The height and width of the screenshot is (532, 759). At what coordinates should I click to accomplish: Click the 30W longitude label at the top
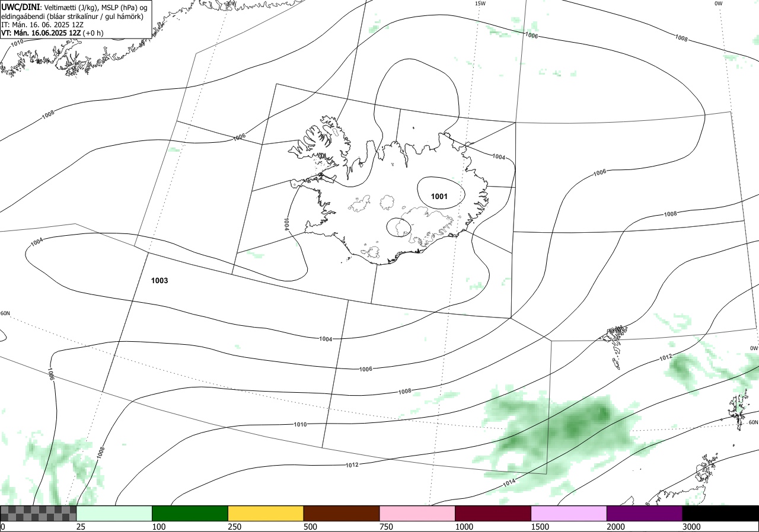tap(231, 4)
